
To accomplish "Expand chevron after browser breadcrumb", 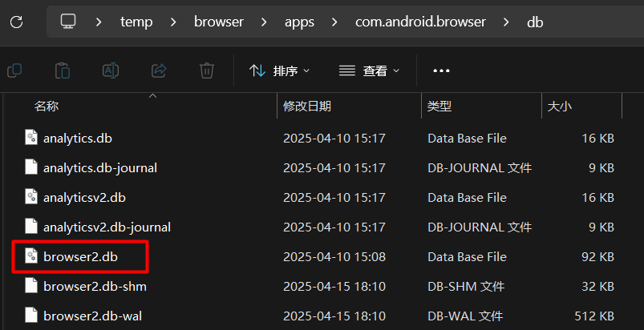I will 264,22.
